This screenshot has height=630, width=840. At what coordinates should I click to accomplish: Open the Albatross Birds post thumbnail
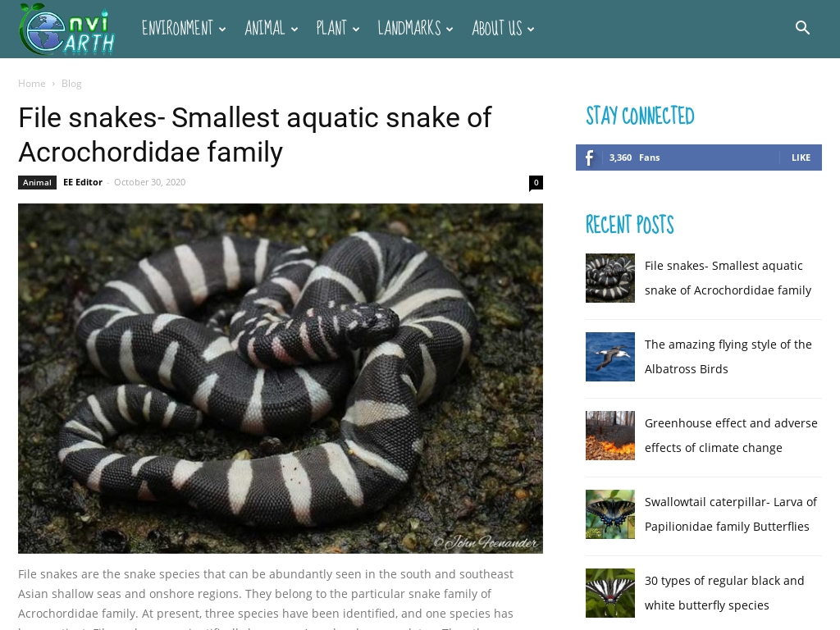click(x=610, y=357)
